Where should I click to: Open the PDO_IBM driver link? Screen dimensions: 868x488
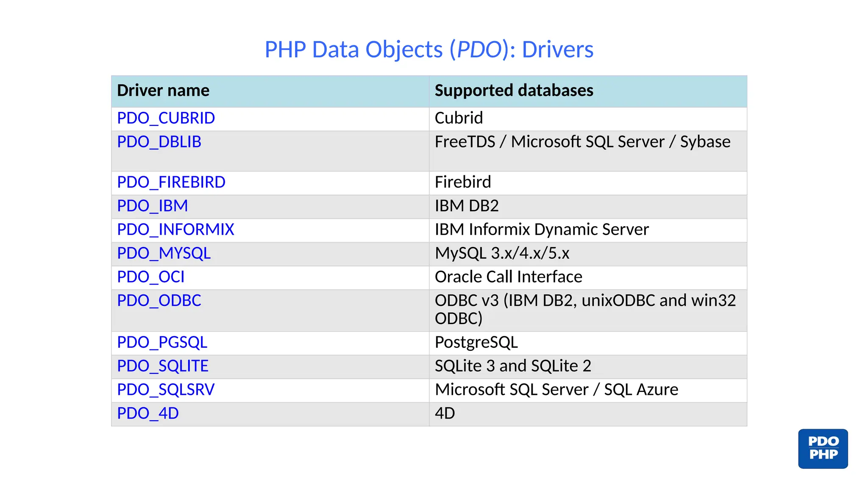152,206
